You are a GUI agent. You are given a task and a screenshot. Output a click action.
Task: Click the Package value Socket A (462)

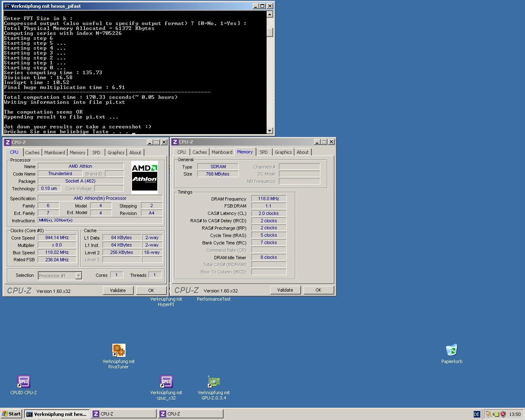click(x=81, y=181)
